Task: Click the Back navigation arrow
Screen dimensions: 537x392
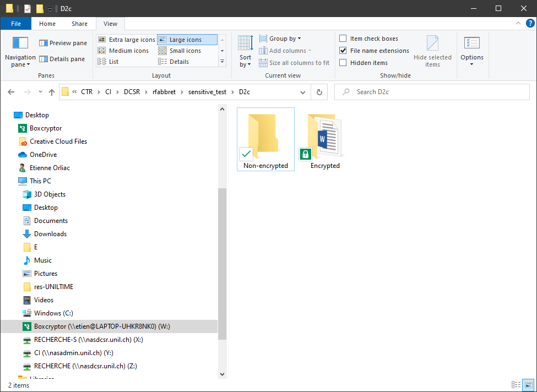Action: 12,92
